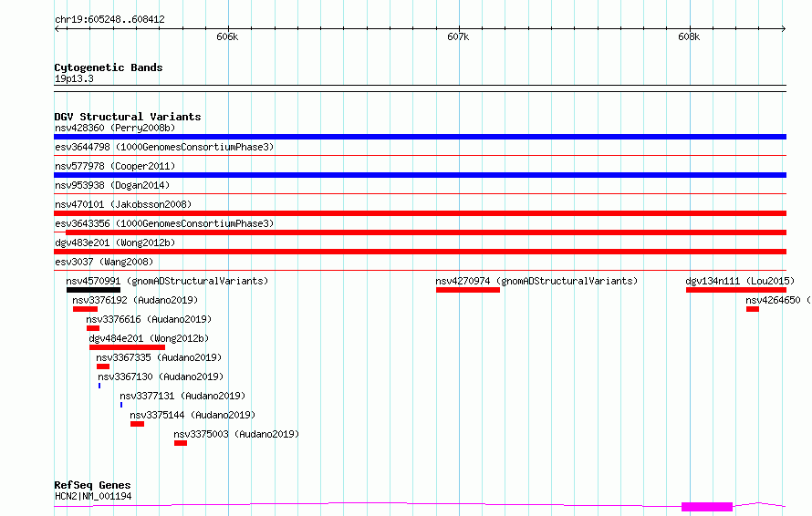This screenshot has width=812, height=516.
Task: Click the nsv3375003 (Audano2019) label
Action: (x=236, y=434)
